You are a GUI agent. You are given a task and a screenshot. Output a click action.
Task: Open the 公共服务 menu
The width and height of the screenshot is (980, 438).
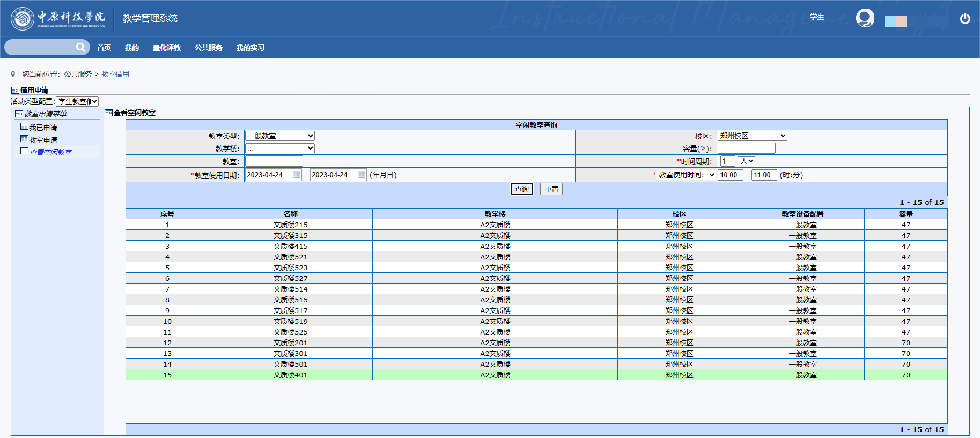coord(208,48)
